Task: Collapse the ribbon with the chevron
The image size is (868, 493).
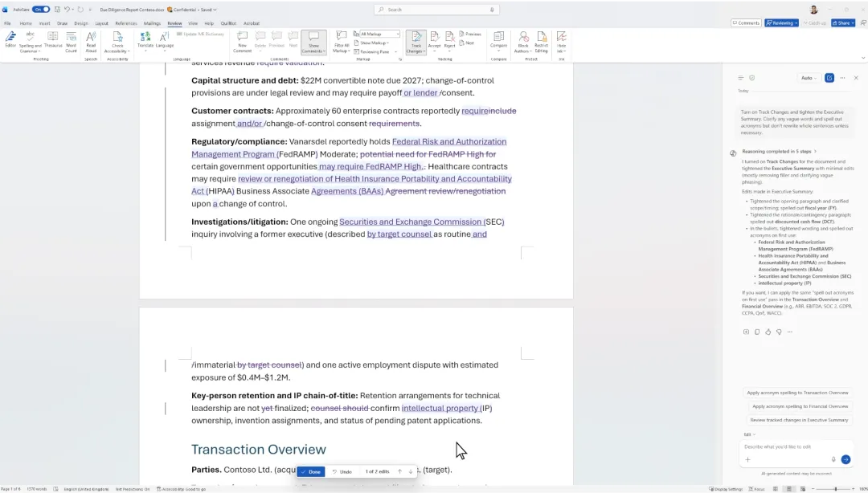Action: 862,58
